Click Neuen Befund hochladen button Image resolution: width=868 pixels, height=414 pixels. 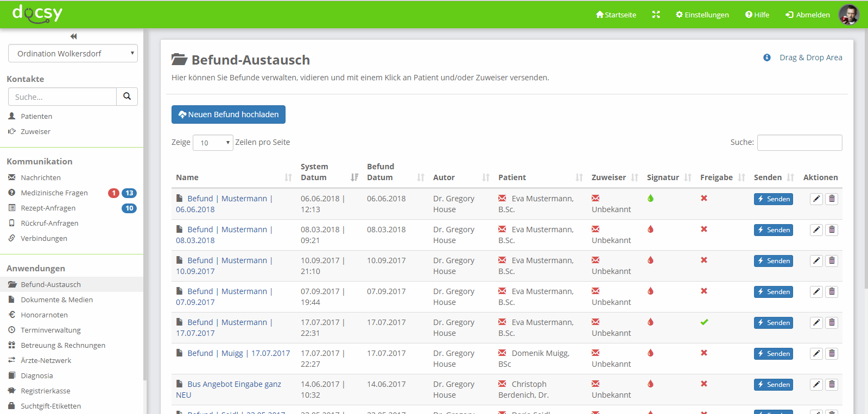[229, 114]
